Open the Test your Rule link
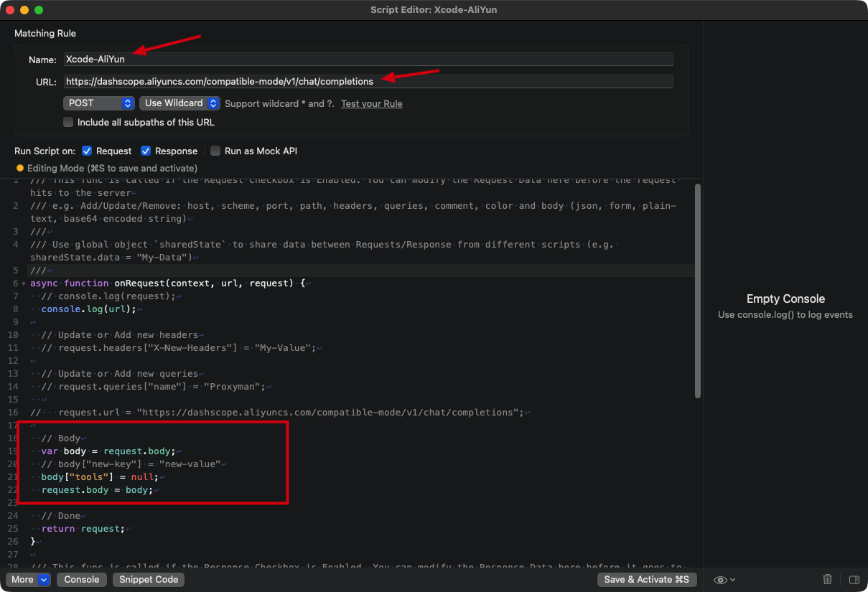868x592 pixels. pos(372,103)
